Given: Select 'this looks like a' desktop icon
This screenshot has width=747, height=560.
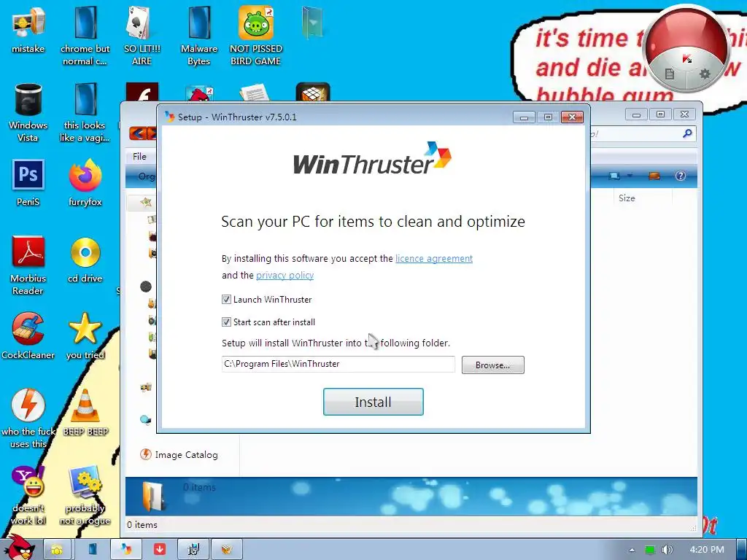Looking at the screenshot, I should (x=85, y=112).
